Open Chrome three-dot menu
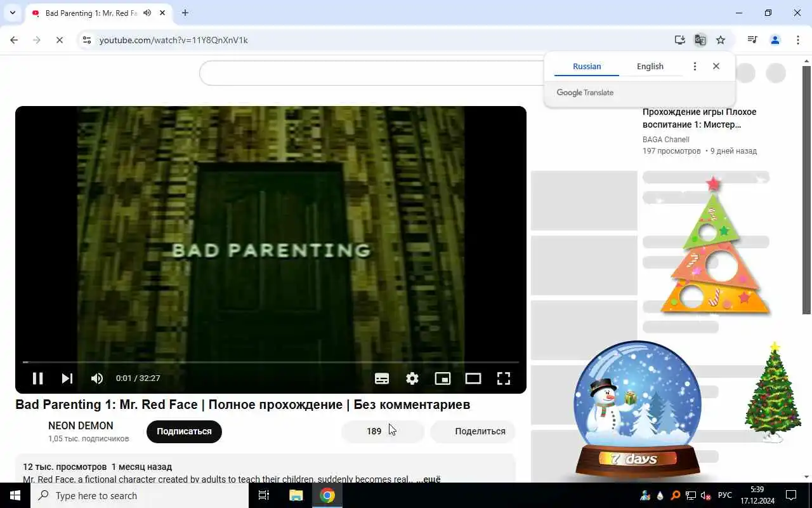Screen dimensions: 812x508 pos(798,40)
